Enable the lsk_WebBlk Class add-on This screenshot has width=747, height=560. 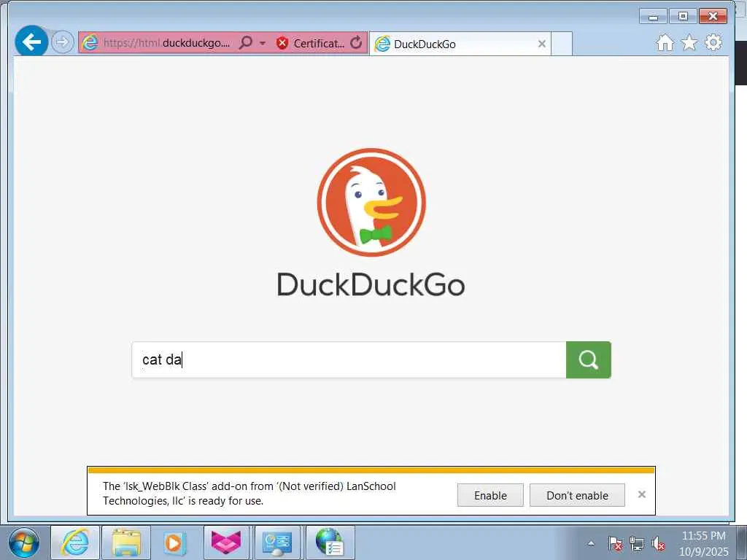[x=490, y=495]
